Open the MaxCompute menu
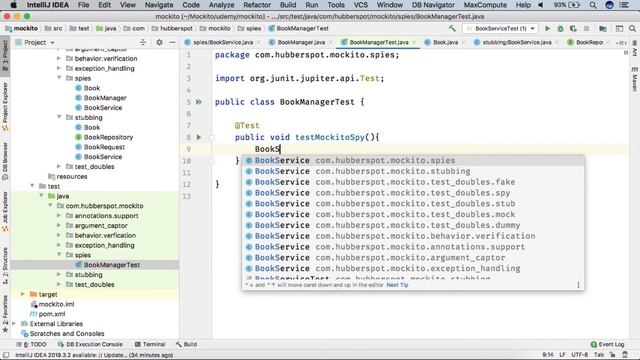The image size is (640, 360). click(x=485, y=5)
